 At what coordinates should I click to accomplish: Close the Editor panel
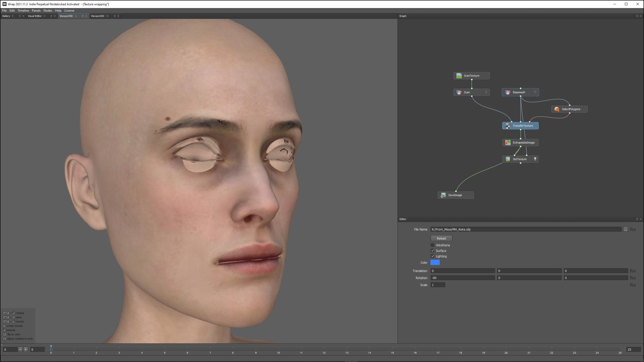640,219
